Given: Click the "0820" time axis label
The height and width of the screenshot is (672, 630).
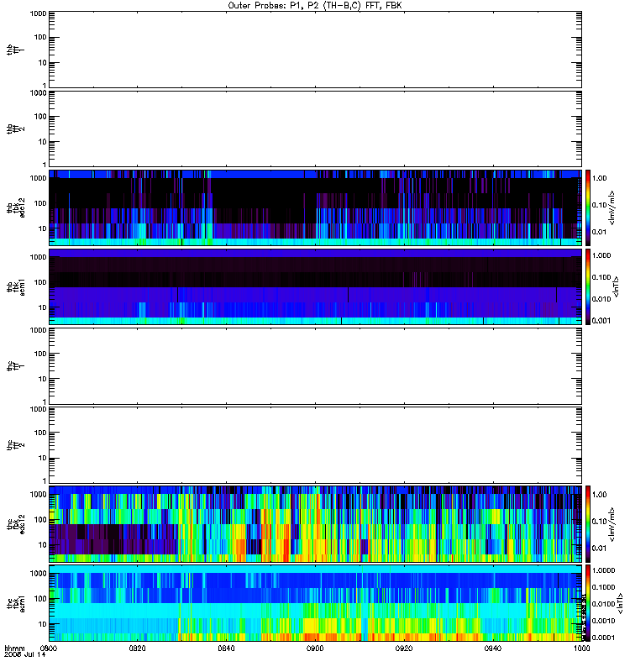Looking at the screenshot, I should (137, 648).
